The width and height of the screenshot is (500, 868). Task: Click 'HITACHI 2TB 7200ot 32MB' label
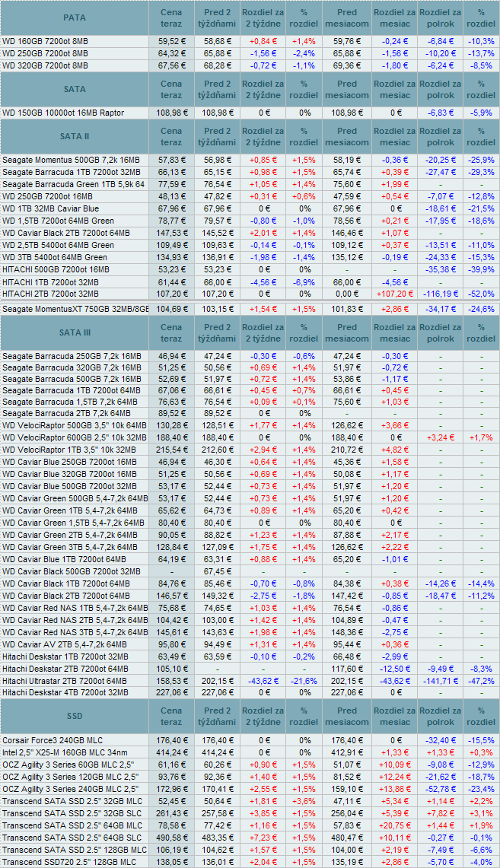(50, 294)
